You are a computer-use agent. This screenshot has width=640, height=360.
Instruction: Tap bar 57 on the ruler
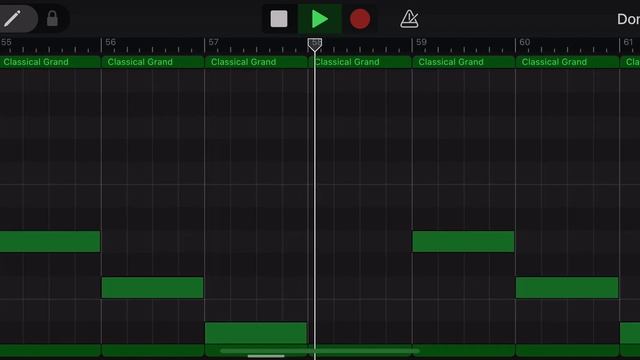213,42
